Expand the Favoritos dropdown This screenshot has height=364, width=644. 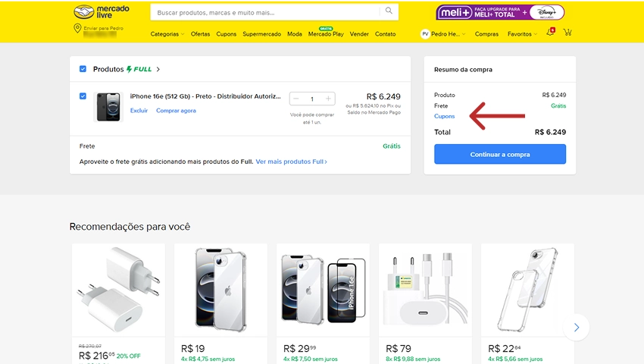522,34
